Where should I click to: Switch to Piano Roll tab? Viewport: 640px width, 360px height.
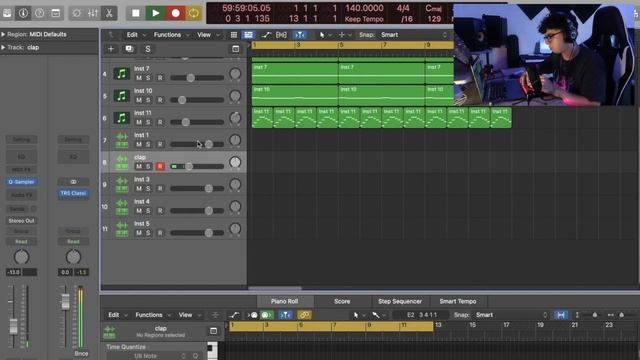click(284, 302)
